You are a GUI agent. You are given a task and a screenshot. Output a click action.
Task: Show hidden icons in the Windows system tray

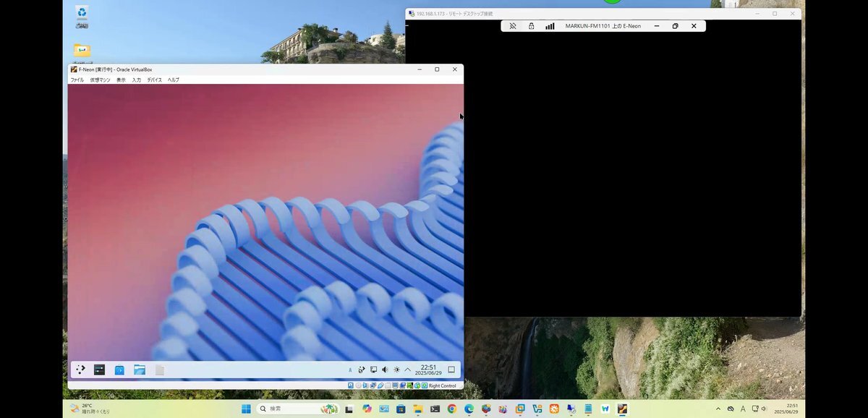pos(718,409)
